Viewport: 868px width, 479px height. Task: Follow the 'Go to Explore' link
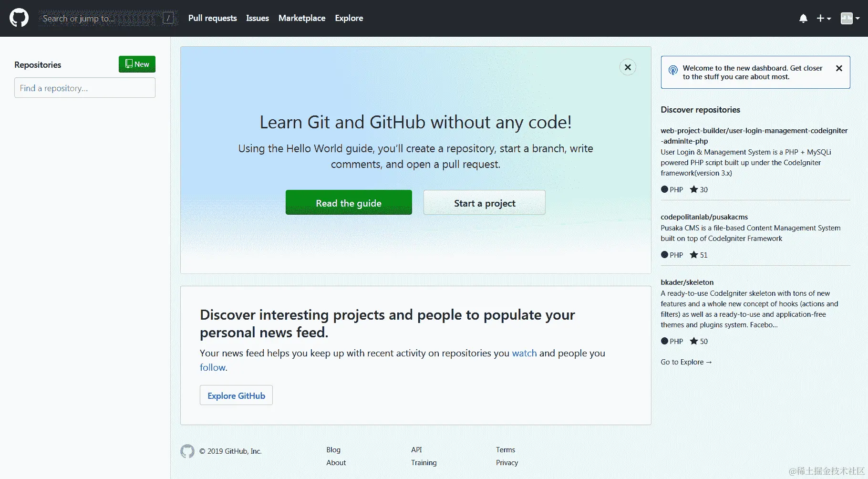coord(686,362)
